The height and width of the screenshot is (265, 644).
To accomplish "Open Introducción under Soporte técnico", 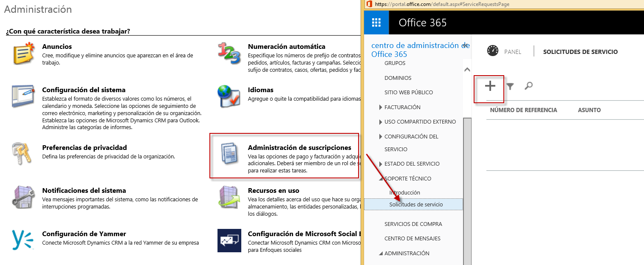I will pos(404,193).
